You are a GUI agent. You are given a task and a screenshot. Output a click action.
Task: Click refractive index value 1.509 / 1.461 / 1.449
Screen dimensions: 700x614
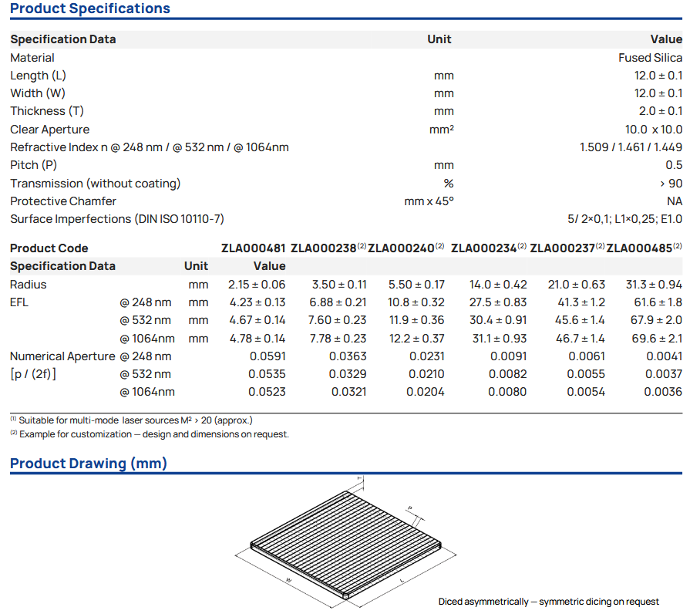click(631, 147)
